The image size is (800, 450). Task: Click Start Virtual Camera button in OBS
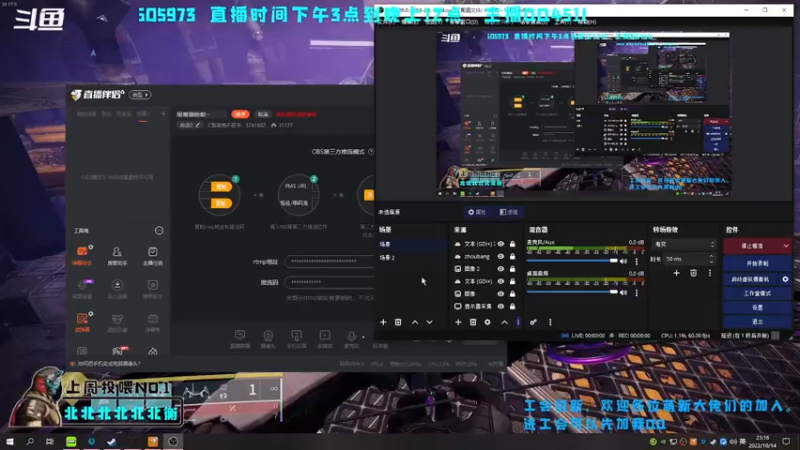point(751,279)
